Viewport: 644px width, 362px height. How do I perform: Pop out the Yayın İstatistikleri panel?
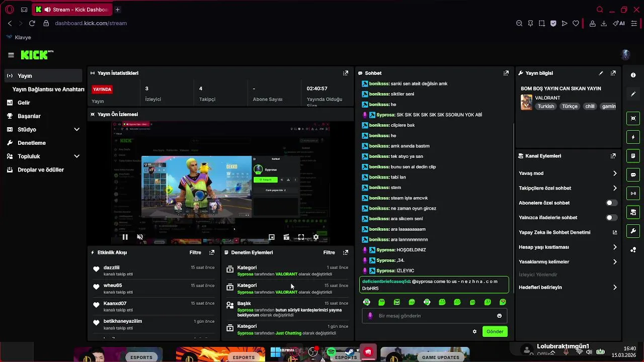[x=346, y=73]
